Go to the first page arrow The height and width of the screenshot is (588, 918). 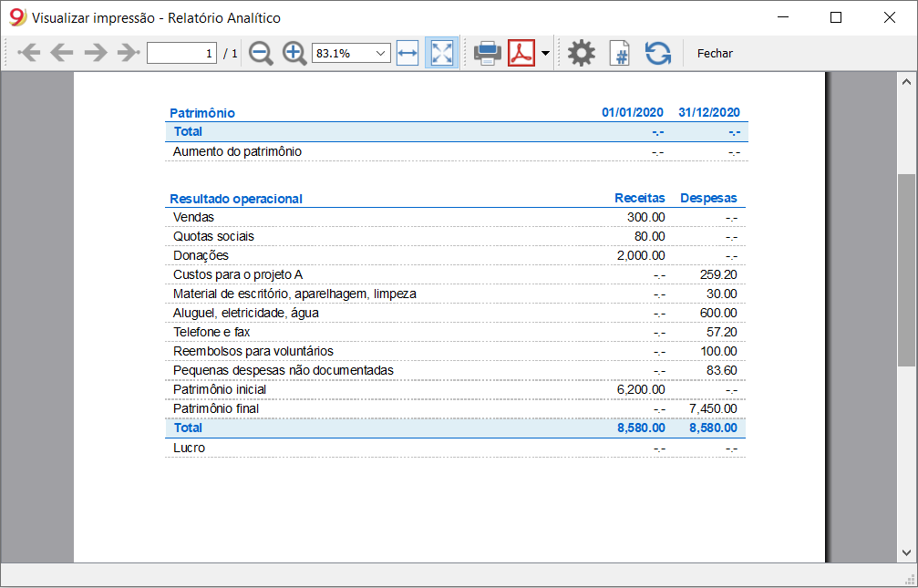28,53
